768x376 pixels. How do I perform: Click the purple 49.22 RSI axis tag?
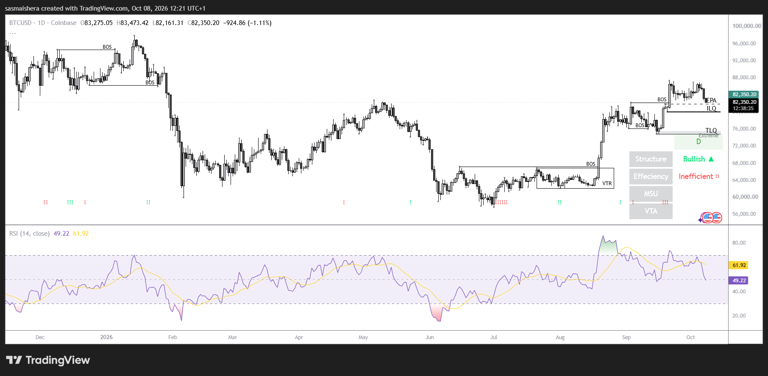tap(738, 281)
